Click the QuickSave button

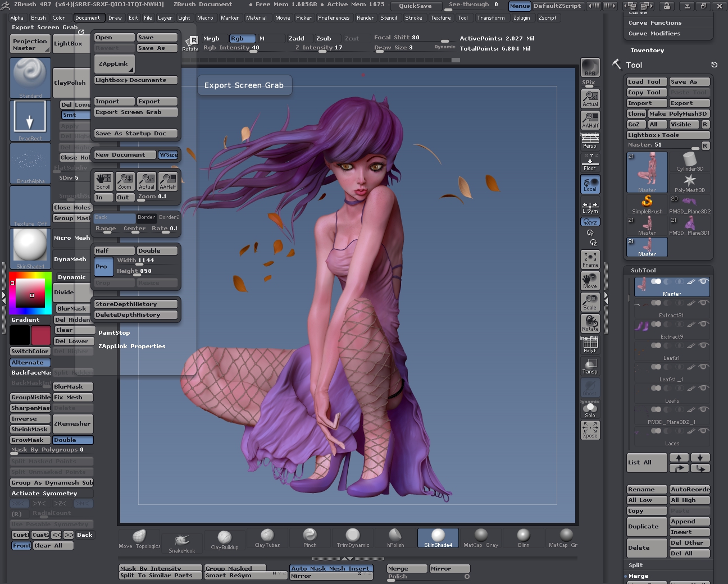click(x=415, y=6)
